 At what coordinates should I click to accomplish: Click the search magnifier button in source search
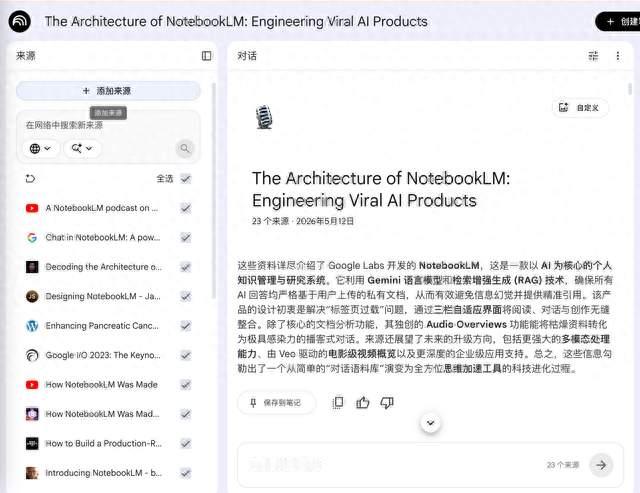[x=184, y=148]
